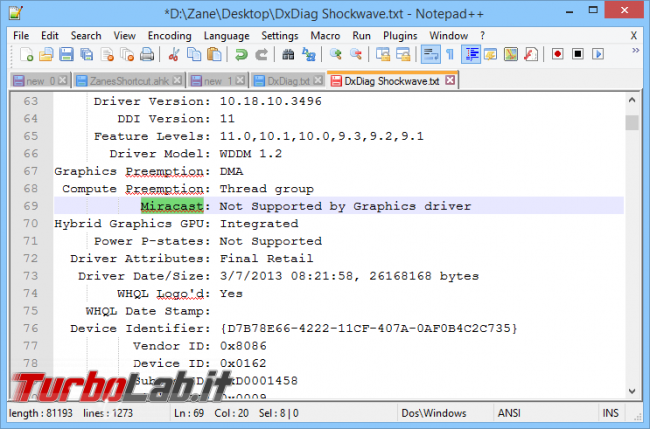Click ANSI encoding in status bar
This screenshot has width=650, height=429.
[509, 413]
